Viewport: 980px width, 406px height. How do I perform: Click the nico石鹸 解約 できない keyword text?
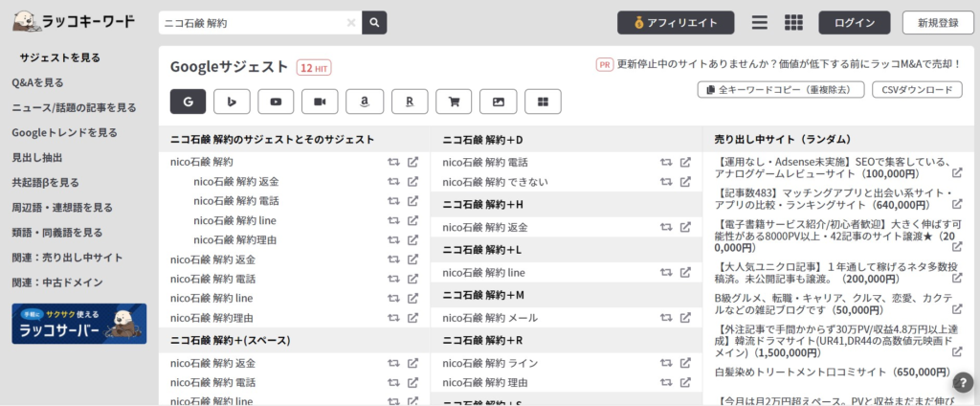[x=495, y=182]
